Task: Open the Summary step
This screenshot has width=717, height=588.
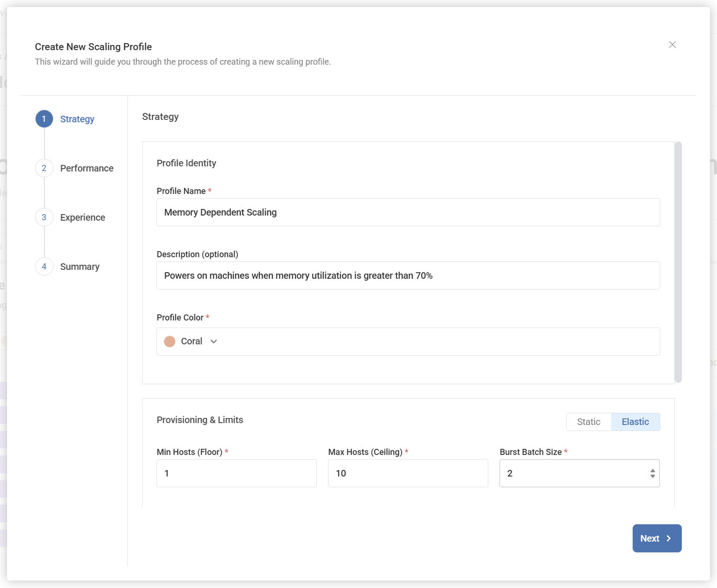Action: [x=80, y=267]
